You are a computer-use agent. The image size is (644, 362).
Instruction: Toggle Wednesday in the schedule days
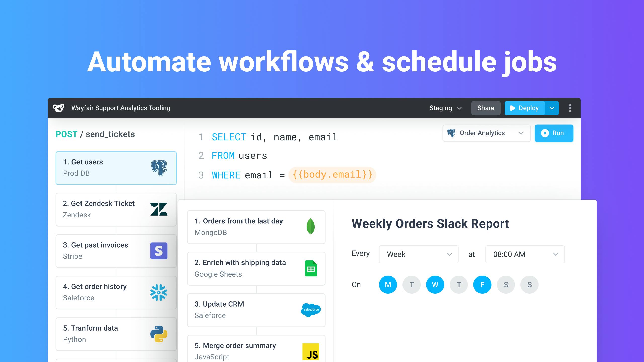(435, 285)
